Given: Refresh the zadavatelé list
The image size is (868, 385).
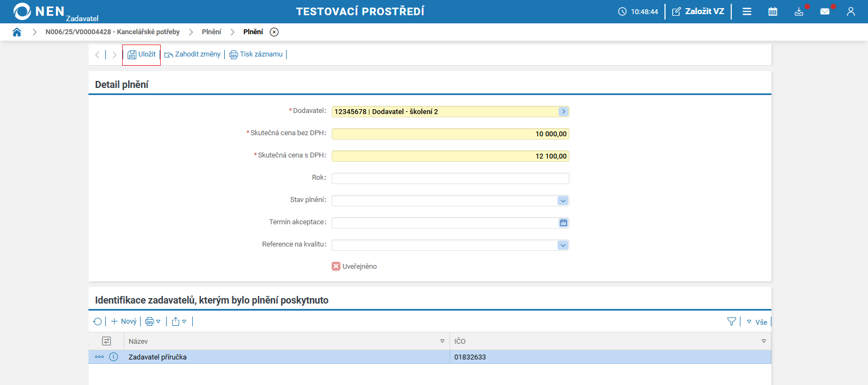Looking at the screenshot, I should 98,321.
